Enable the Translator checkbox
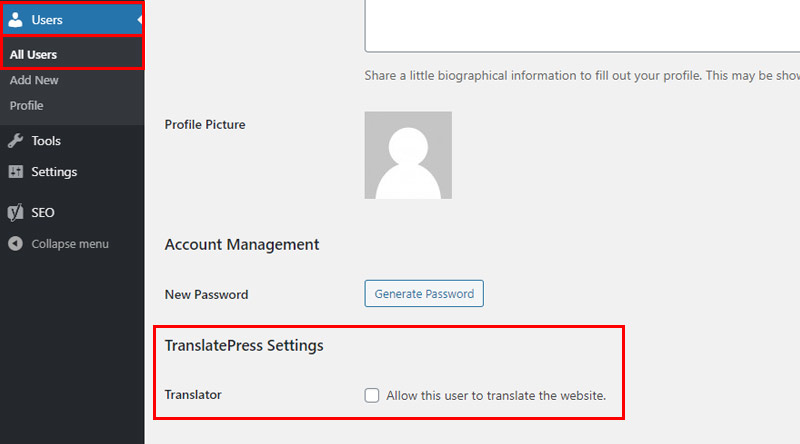The height and width of the screenshot is (444, 800). click(372, 395)
